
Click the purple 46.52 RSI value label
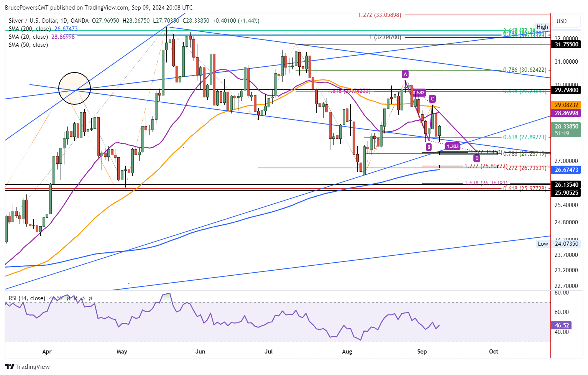coord(562,326)
